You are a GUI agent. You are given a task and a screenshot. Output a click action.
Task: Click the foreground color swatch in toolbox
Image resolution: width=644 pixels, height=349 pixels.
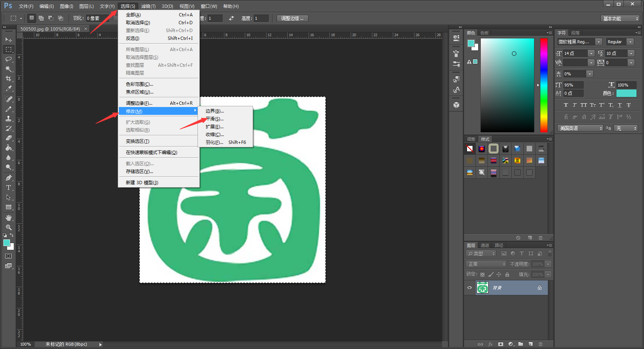(x=7, y=243)
